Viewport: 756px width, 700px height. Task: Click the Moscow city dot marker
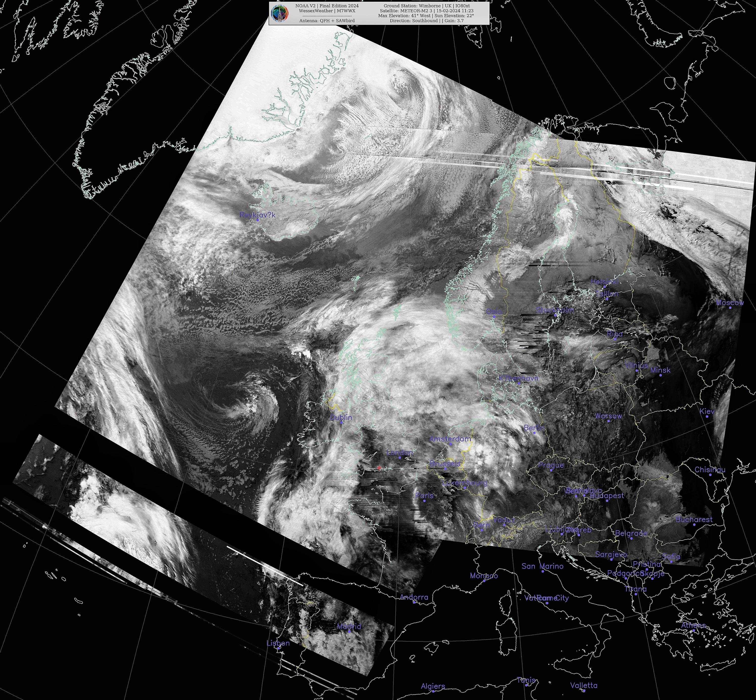point(730,308)
